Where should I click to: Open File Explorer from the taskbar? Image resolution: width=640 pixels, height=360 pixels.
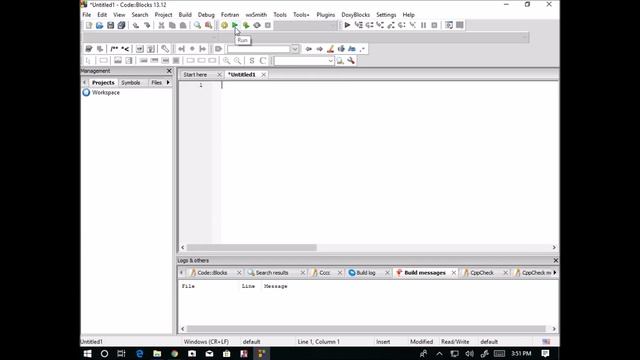(157, 353)
